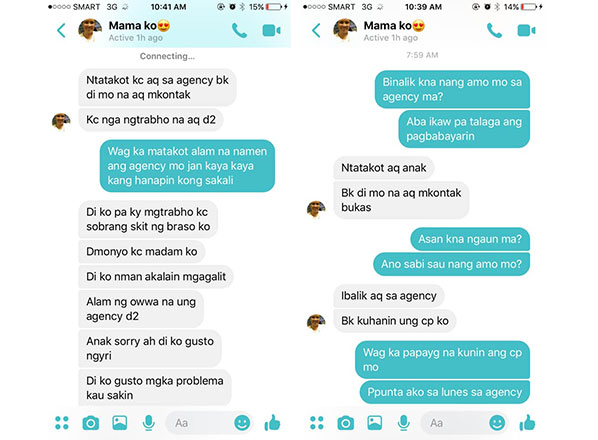Tap the back arrow in the right chat

(x=316, y=31)
